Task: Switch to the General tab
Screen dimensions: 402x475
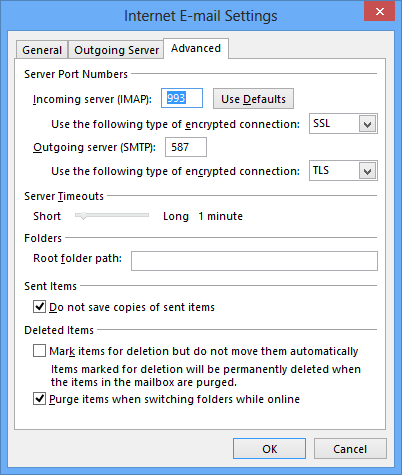Action: (42, 50)
